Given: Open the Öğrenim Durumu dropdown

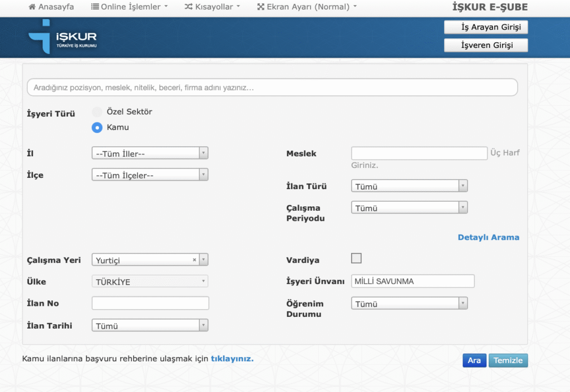Looking at the screenshot, I should pos(409,304).
